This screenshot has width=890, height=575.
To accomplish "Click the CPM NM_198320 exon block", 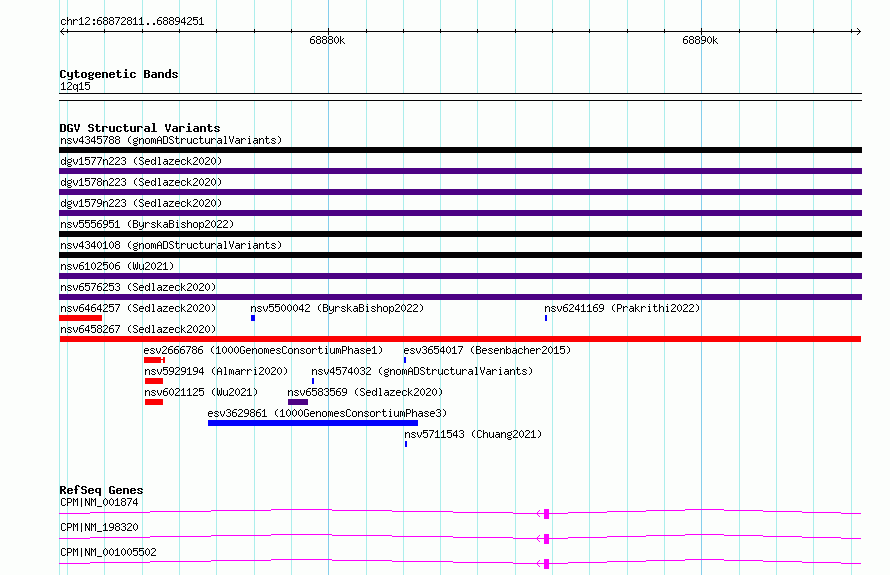I will (x=547, y=539).
